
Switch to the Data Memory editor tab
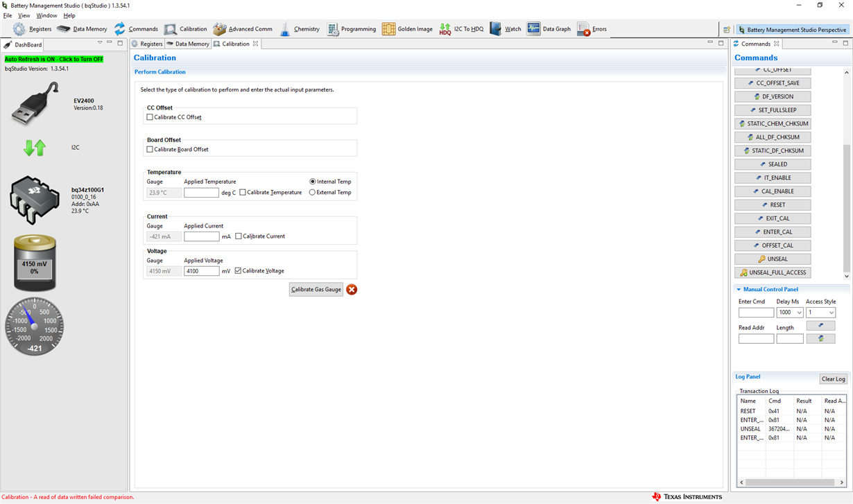(x=188, y=44)
